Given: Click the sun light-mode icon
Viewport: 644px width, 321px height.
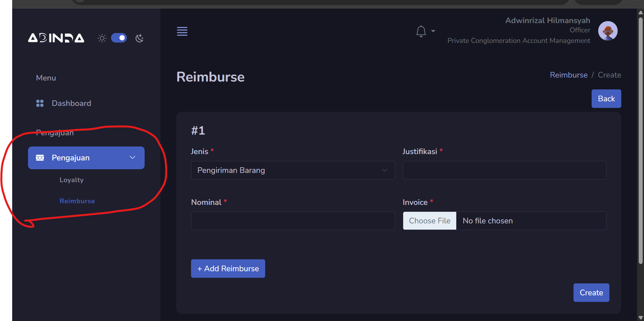Looking at the screenshot, I should click(102, 38).
